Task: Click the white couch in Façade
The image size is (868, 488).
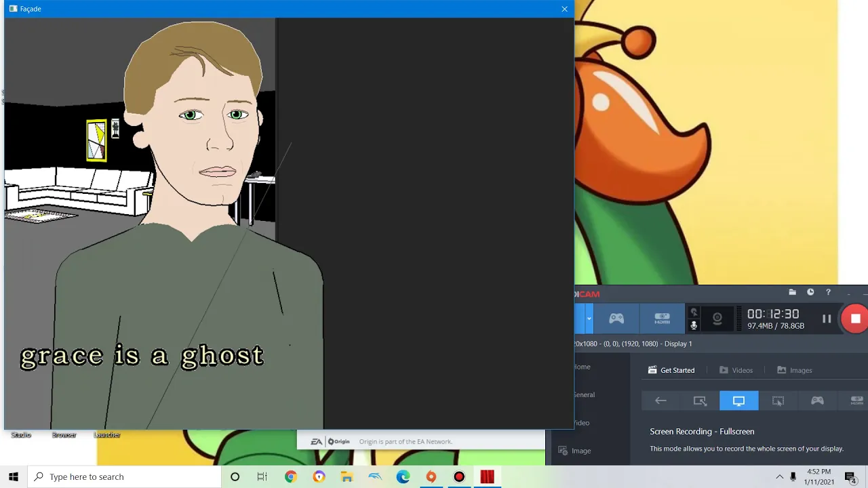Action: point(78,190)
